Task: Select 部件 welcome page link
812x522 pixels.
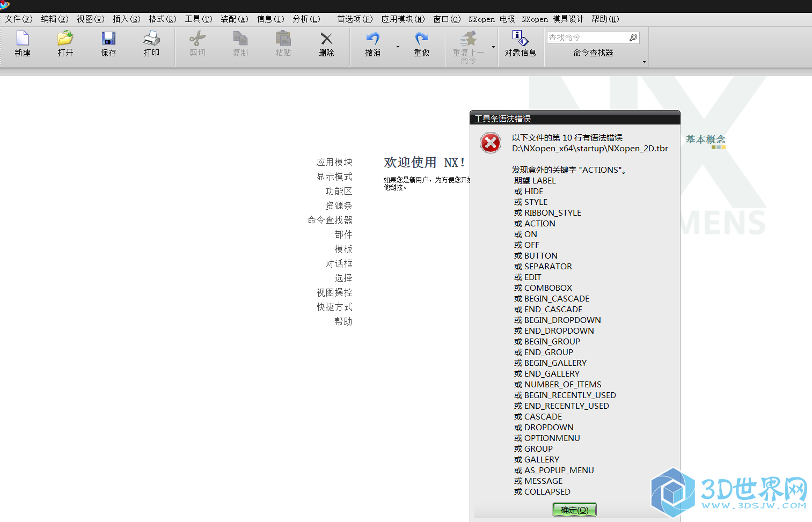Action: (343, 234)
